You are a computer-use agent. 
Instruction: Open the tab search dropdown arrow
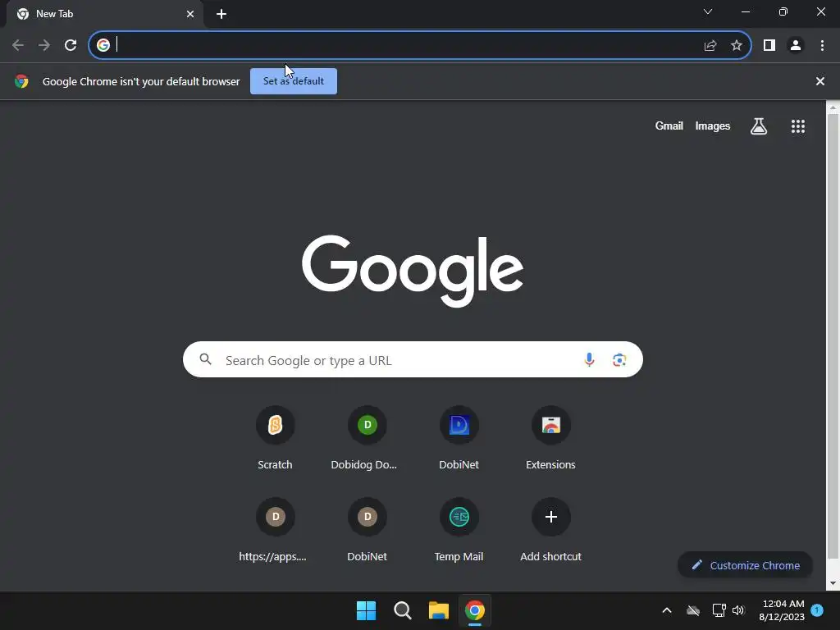pyautogui.click(x=708, y=11)
